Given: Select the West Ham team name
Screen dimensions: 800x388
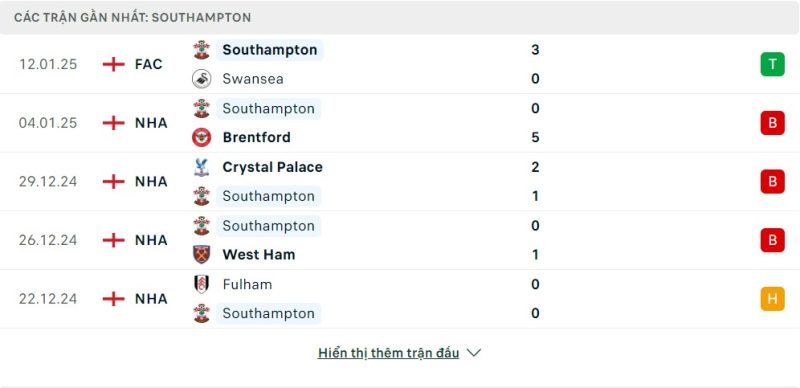Looking at the screenshot, I should (259, 254).
